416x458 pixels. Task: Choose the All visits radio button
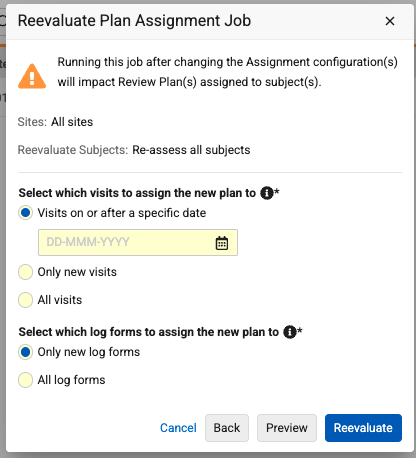coord(25,300)
